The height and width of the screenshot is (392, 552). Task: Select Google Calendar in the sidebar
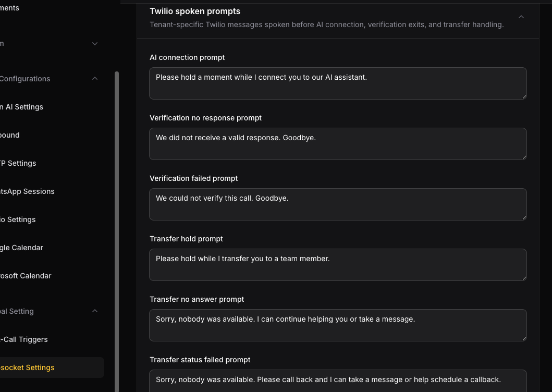pos(21,248)
